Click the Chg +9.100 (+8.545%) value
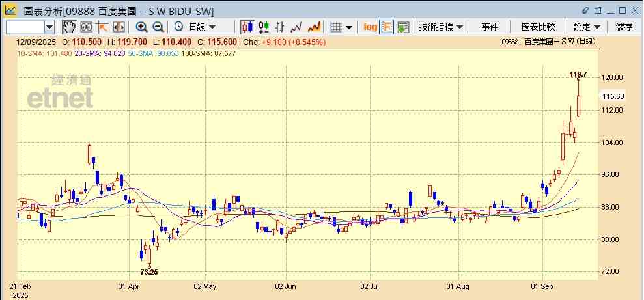 tap(284, 42)
